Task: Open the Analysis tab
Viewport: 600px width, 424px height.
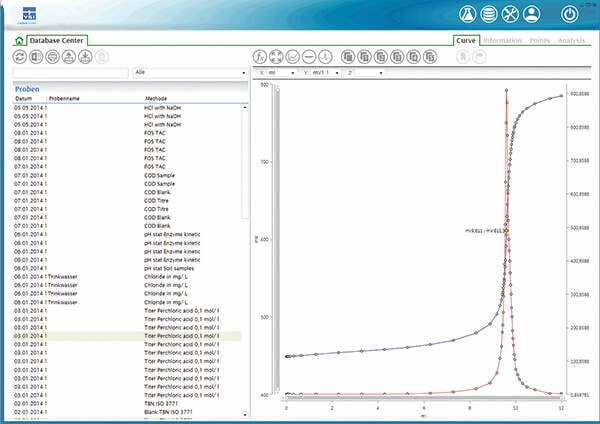Action: pyautogui.click(x=572, y=40)
